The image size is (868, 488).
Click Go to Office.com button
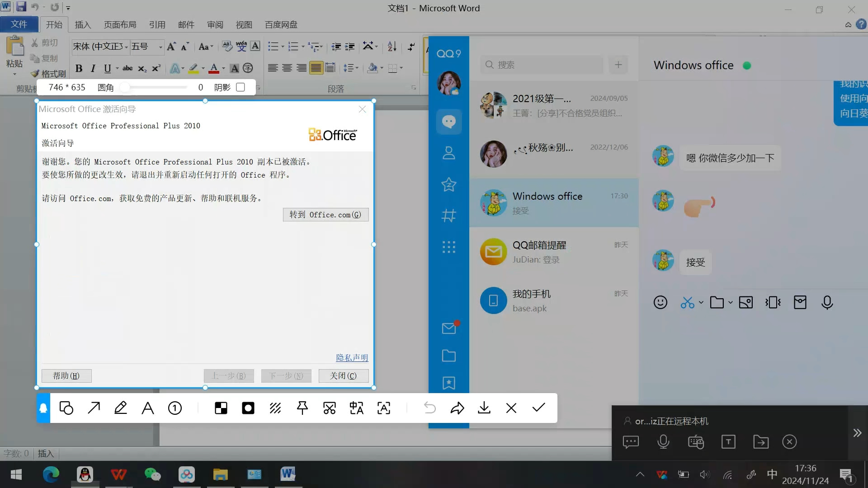tap(325, 215)
